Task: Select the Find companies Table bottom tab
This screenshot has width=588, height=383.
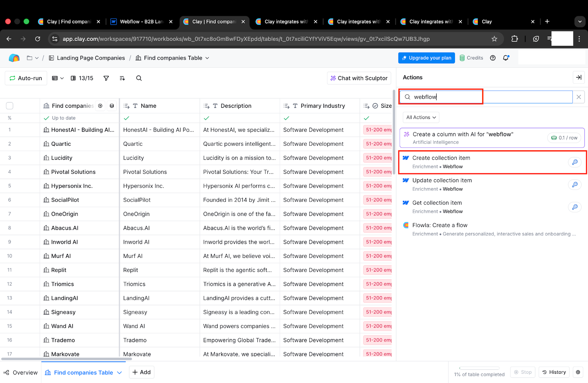Action: pyautogui.click(x=83, y=372)
